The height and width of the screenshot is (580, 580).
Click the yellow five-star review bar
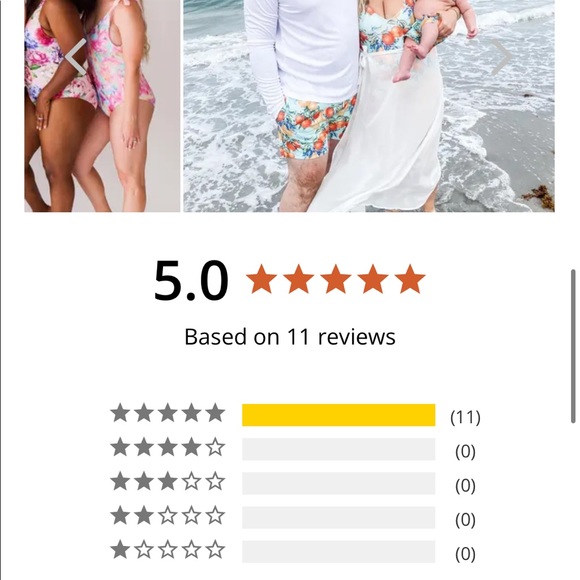pos(339,415)
